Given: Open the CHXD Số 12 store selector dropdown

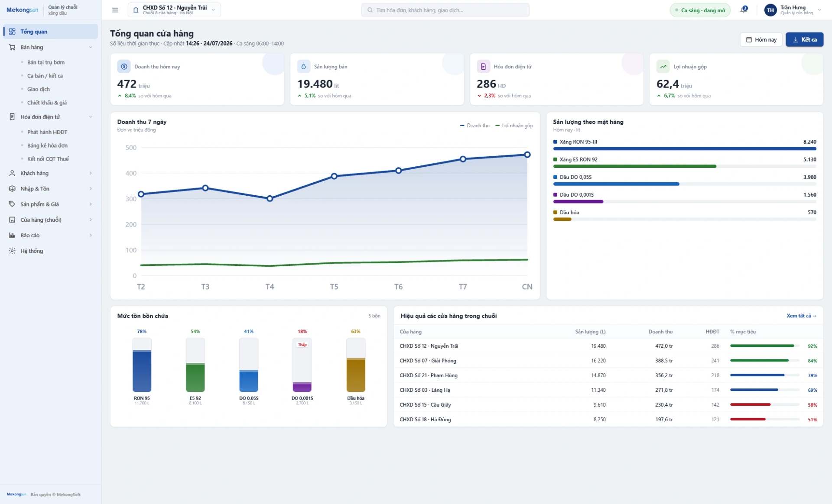Looking at the screenshot, I should [174, 10].
